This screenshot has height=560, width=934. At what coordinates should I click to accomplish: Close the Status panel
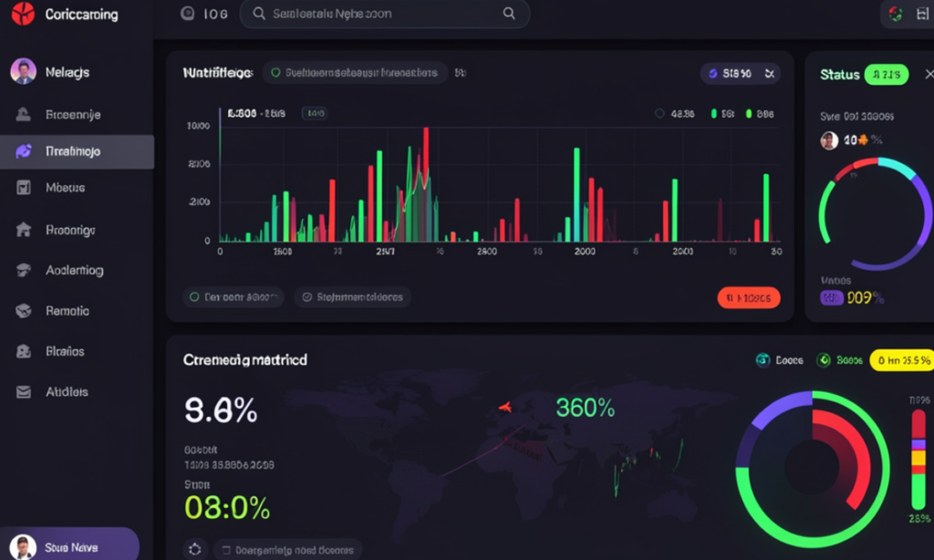point(929,74)
